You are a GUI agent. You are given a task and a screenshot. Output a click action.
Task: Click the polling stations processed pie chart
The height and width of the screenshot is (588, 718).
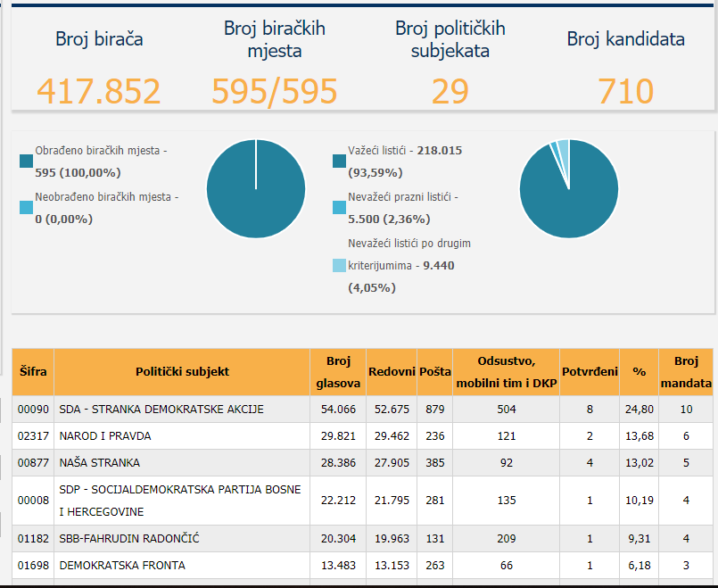pos(256,188)
